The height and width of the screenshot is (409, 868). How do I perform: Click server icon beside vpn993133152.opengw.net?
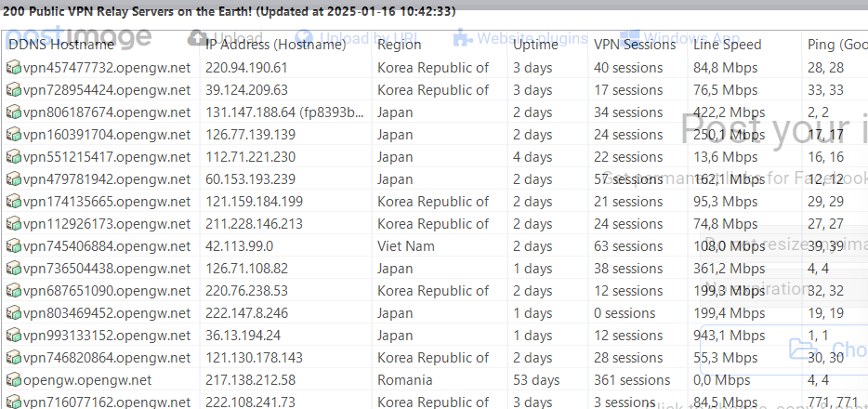pyautogui.click(x=14, y=336)
